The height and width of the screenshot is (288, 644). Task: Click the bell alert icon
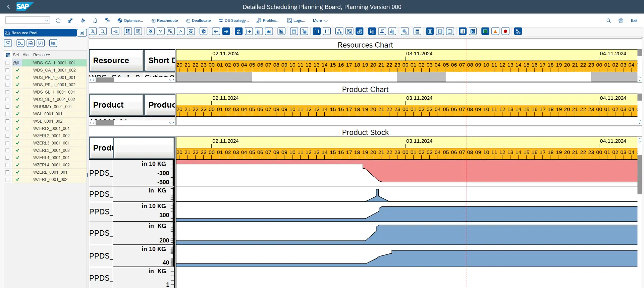pos(95,20)
